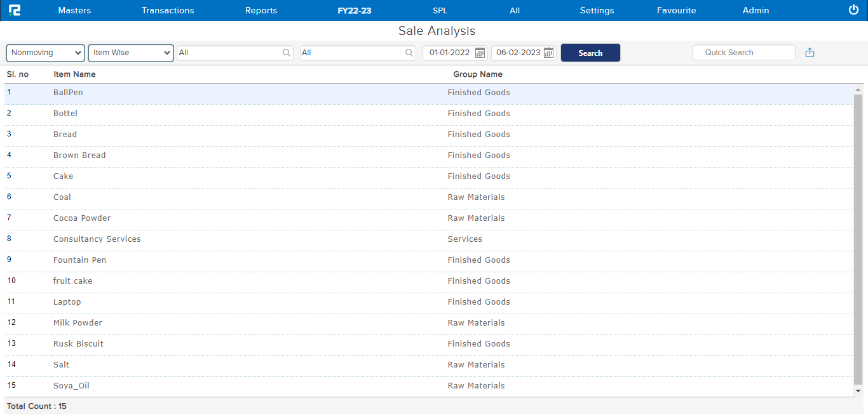Open the from-date calendar picker
Viewport: 868px width, 417px height.
(x=480, y=53)
